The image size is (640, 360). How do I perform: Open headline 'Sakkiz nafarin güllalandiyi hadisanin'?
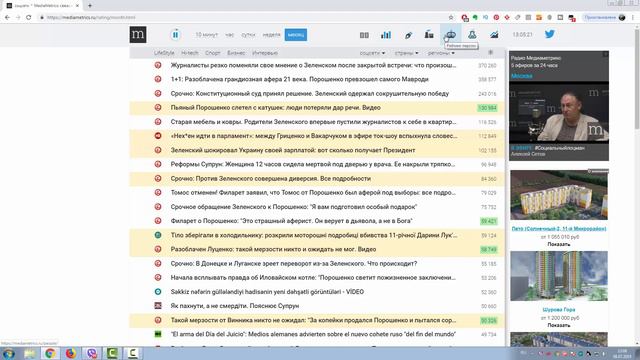pyautogui.click(x=267, y=291)
